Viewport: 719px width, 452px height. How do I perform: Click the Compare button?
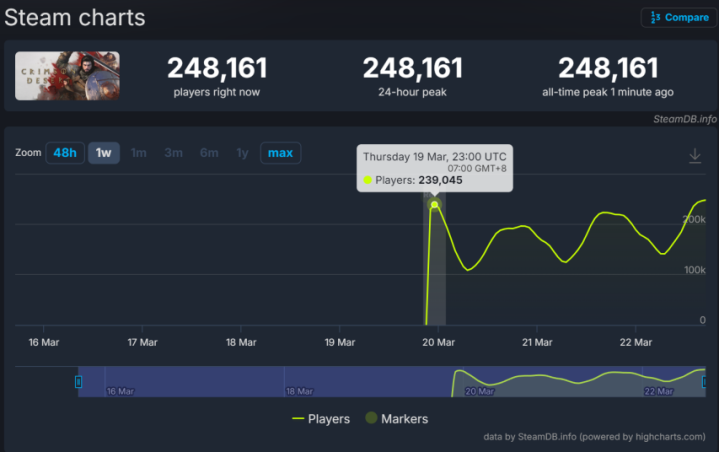(x=679, y=17)
